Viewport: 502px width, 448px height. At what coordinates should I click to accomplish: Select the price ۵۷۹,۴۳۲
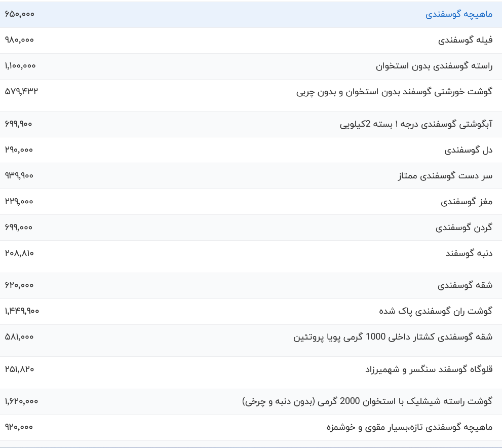tap(21, 92)
